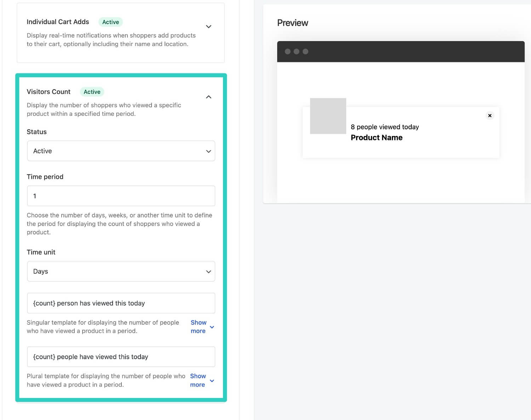
Task: Show more under Plural template description
Action: [202, 380]
